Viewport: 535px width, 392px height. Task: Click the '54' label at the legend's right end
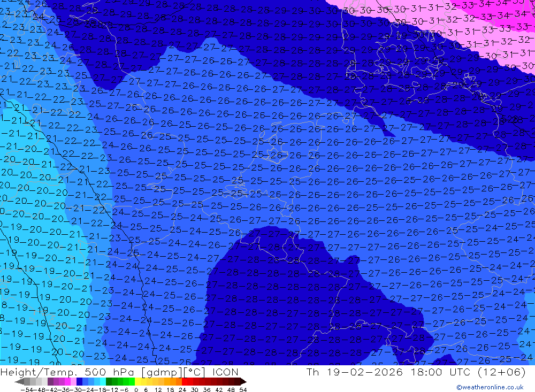(x=243, y=390)
